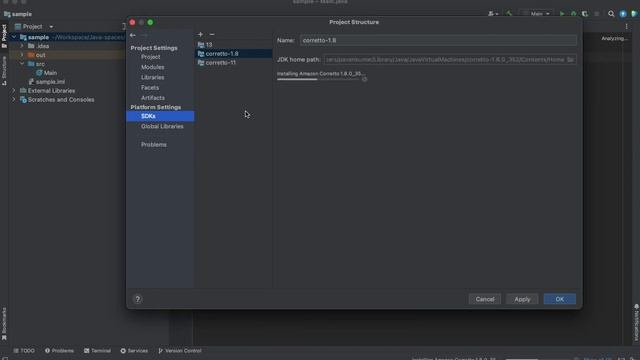Open the TODO tool window tab
This screenshot has width=640, height=360.
(x=24, y=351)
